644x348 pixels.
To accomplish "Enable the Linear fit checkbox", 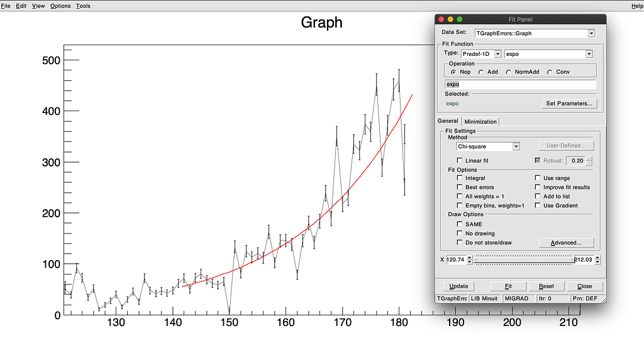I will [x=460, y=160].
